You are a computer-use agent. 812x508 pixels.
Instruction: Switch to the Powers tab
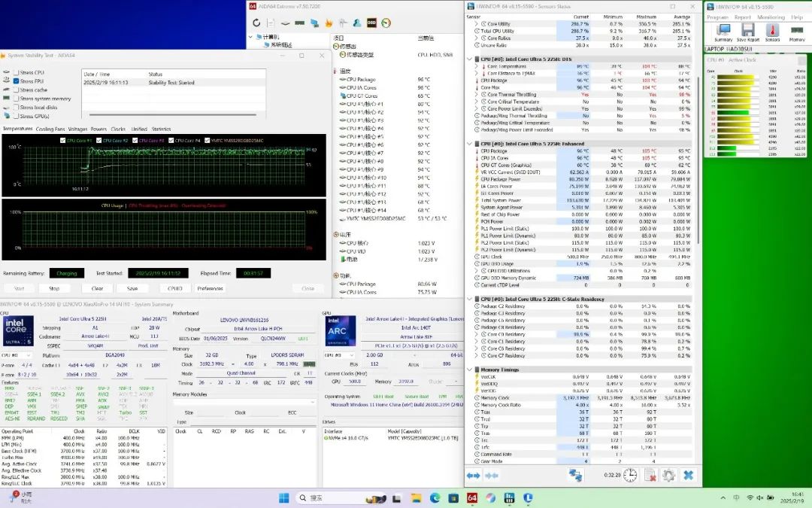tap(98, 129)
